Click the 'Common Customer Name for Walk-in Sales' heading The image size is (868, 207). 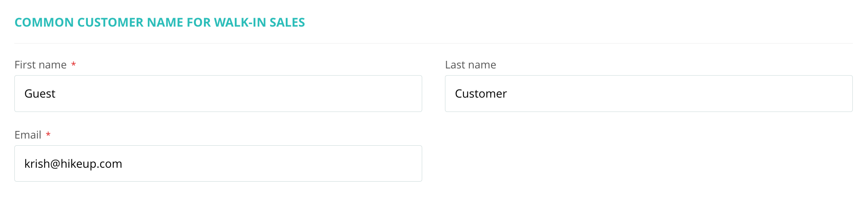pos(160,22)
